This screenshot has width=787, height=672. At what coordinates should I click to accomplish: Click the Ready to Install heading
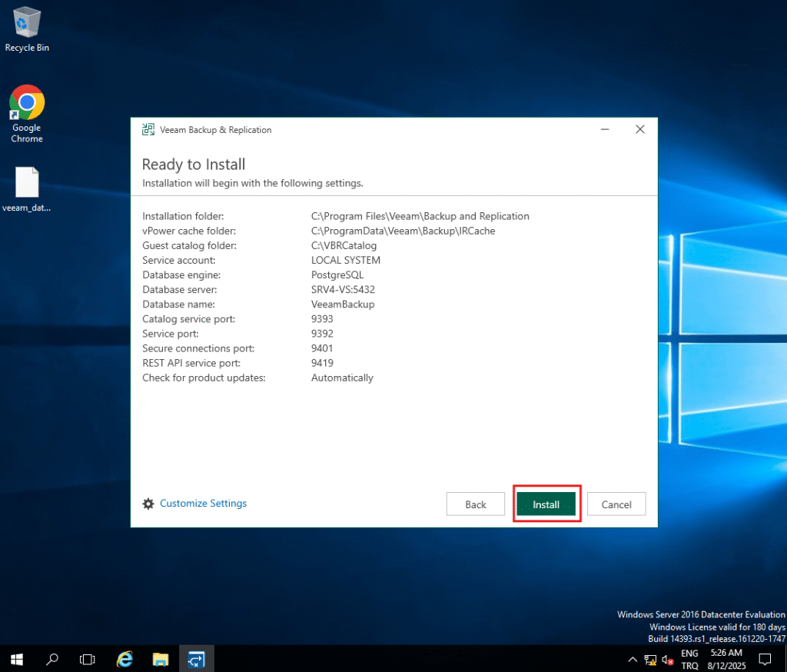point(194,165)
